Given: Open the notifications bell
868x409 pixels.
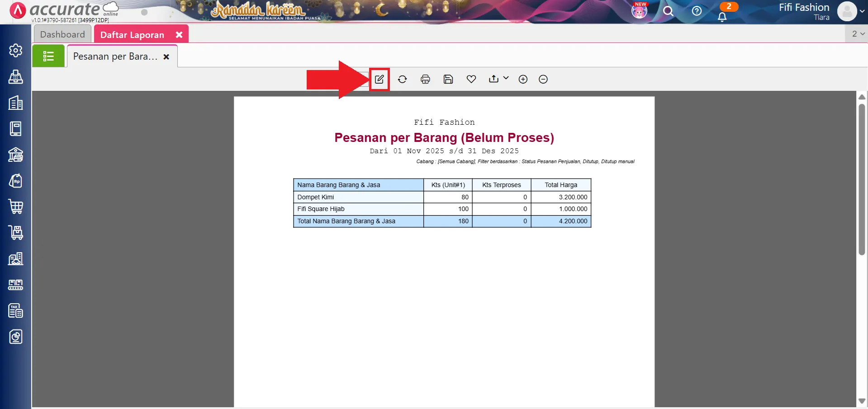Looking at the screenshot, I should point(722,17).
